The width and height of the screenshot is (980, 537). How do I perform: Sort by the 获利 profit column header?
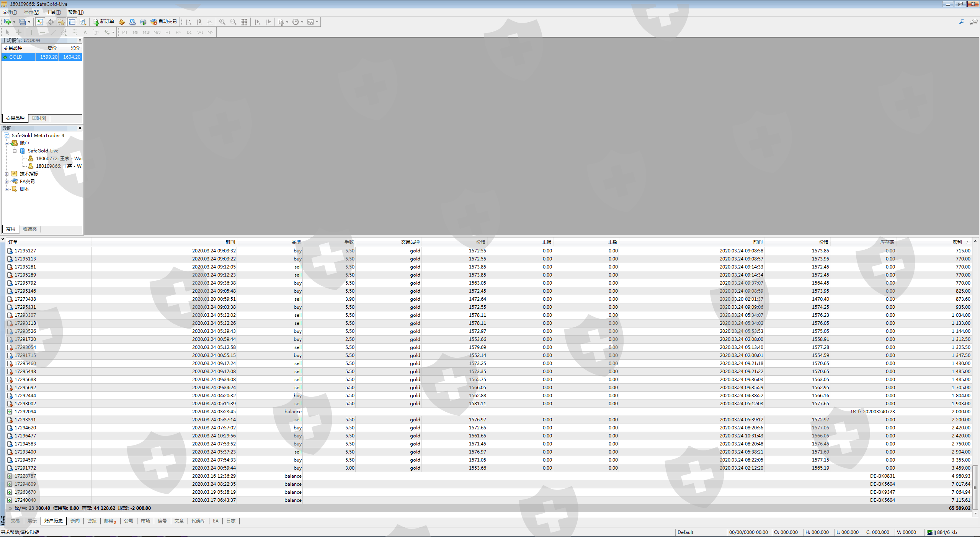click(957, 242)
